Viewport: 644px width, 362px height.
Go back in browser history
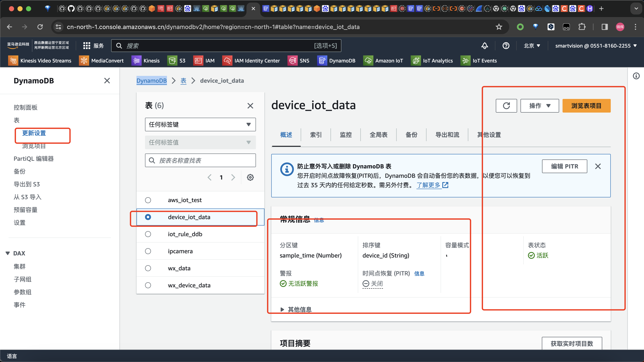(10, 27)
